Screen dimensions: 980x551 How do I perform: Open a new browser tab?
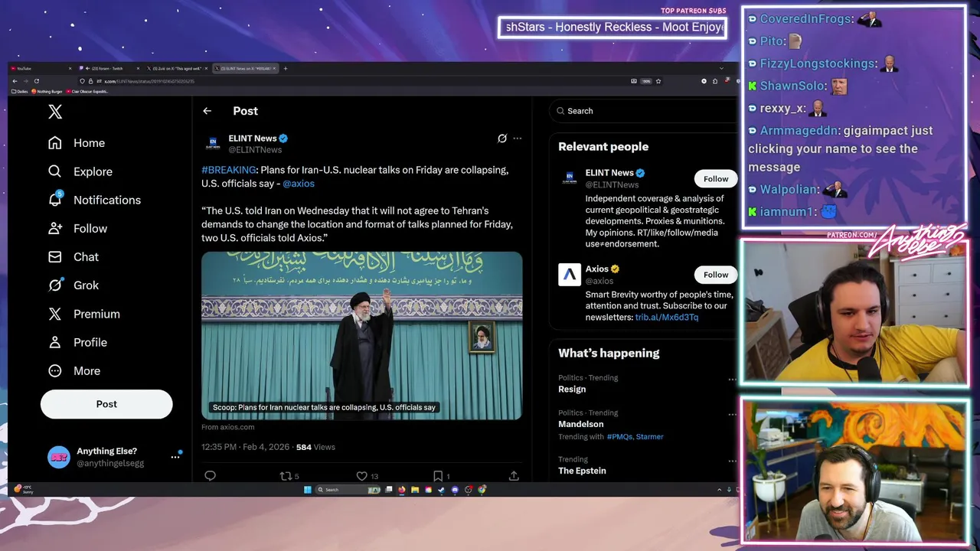pos(286,68)
